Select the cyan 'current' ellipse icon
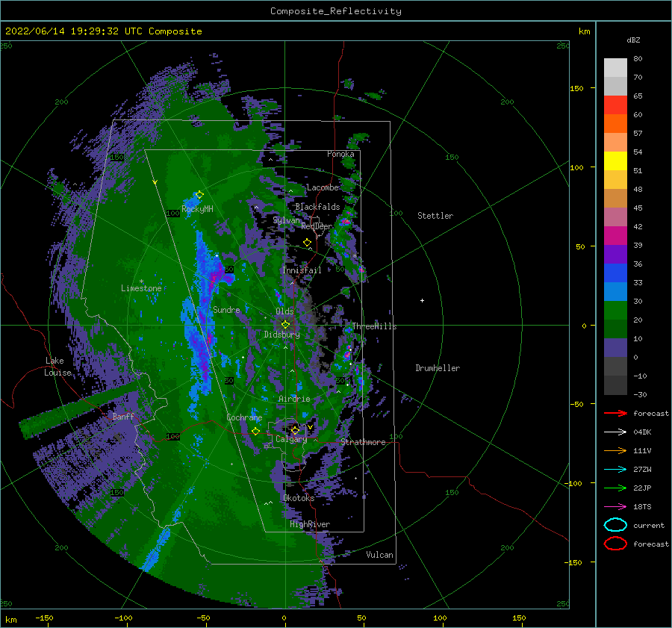Image resolution: width=672 pixels, height=628 pixels. (x=615, y=525)
